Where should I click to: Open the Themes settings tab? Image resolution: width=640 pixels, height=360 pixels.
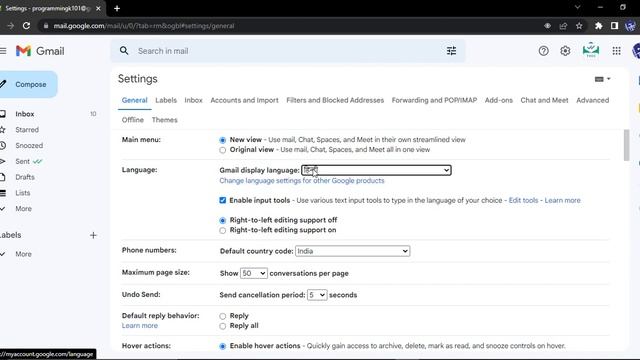coord(164,120)
